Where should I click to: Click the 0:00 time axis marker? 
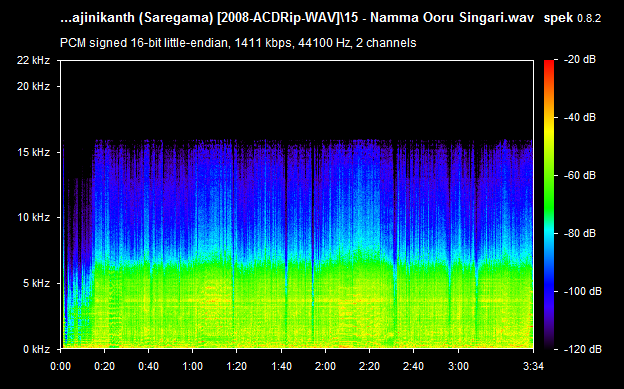pos(60,366)
